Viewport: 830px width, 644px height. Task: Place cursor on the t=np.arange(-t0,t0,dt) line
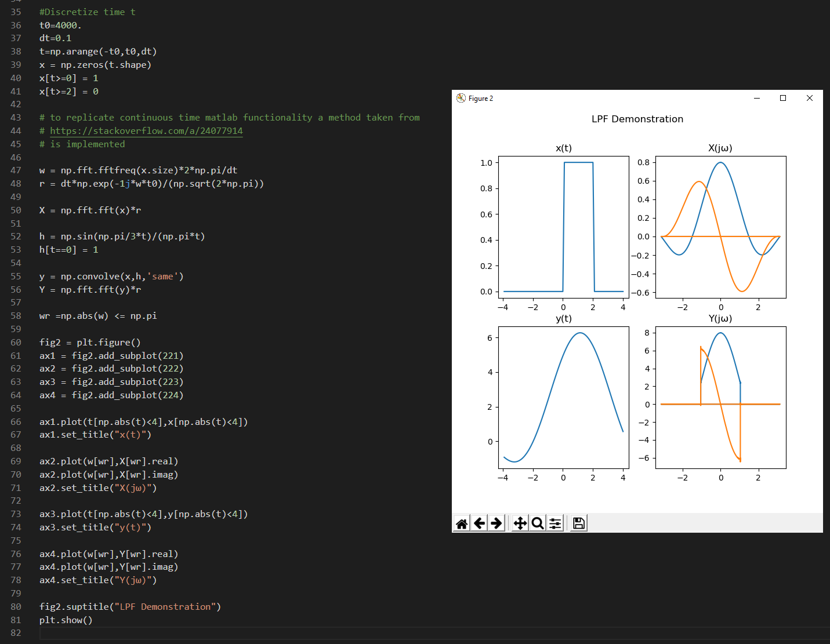pos(98,52)
